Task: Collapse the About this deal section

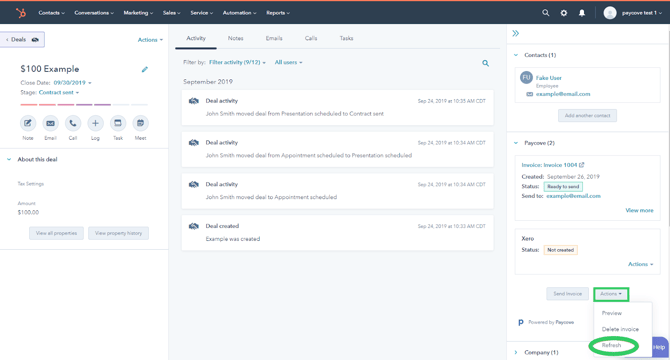Action: click(x=9, y=159)
